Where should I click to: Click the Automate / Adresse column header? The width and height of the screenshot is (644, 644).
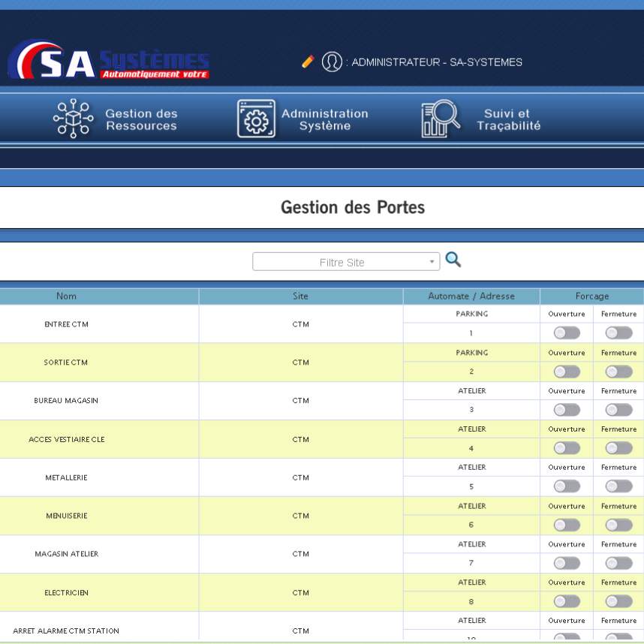tap(471, 296)
